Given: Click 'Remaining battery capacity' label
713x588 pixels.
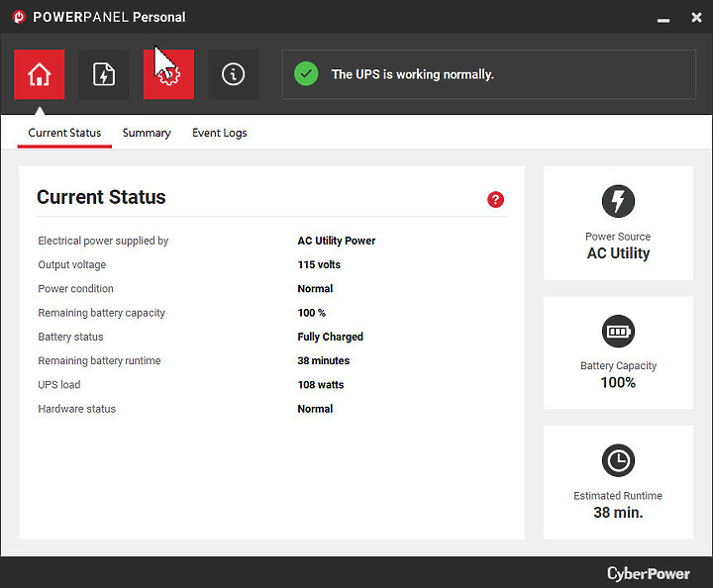Looking at the screenshot, I should [101, 313].
